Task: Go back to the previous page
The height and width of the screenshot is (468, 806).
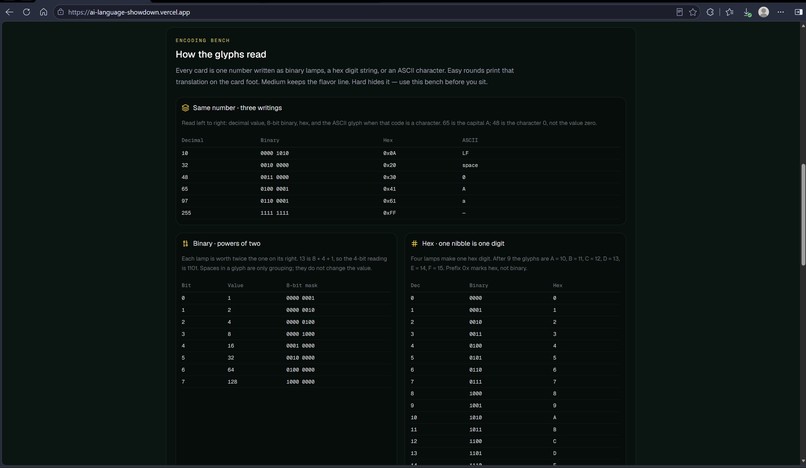Action: (9, 12)
